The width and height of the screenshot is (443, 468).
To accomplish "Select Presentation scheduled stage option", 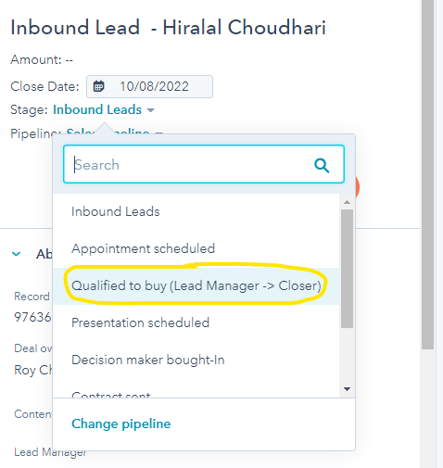I will [x=196, y=323].
